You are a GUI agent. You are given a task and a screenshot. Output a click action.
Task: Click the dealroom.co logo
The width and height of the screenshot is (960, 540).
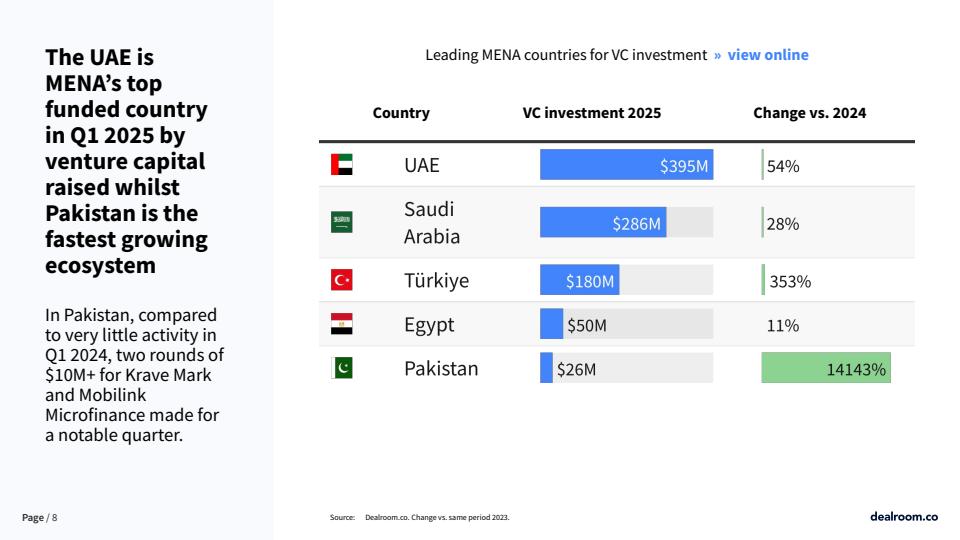[x=904, y=517]
